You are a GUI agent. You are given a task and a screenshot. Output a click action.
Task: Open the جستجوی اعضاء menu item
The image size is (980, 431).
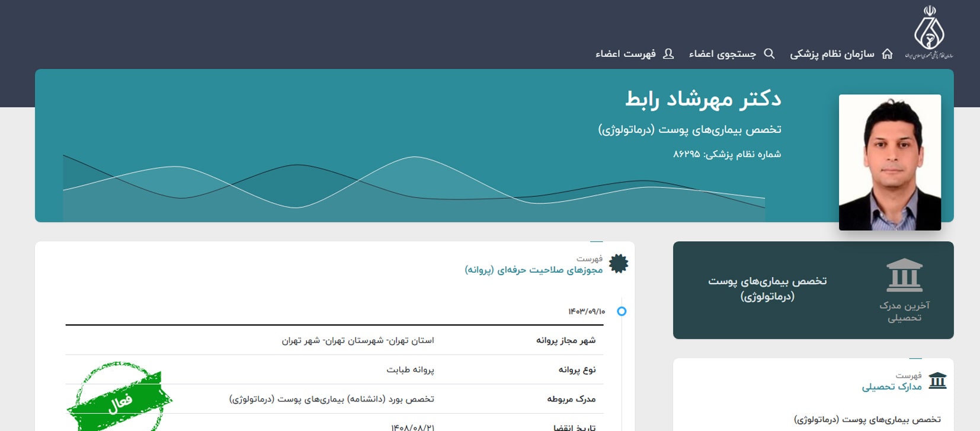point(722,54)
